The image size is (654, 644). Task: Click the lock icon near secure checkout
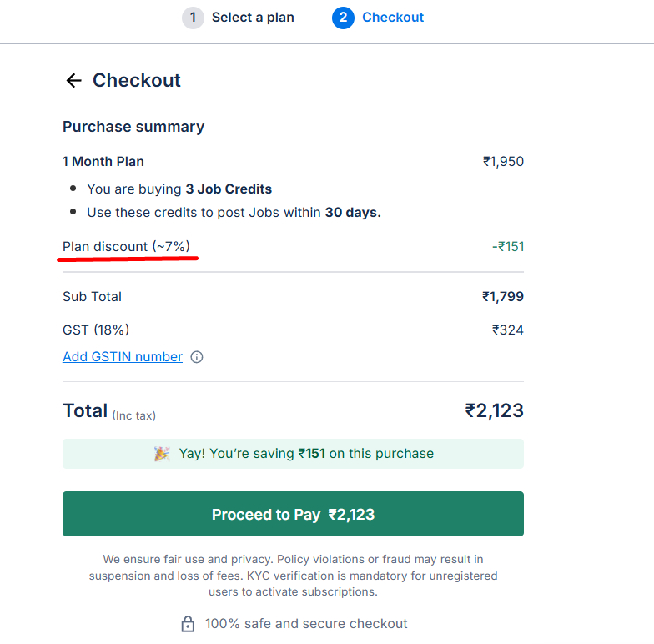pyautogui.click(x=188, y=624)
